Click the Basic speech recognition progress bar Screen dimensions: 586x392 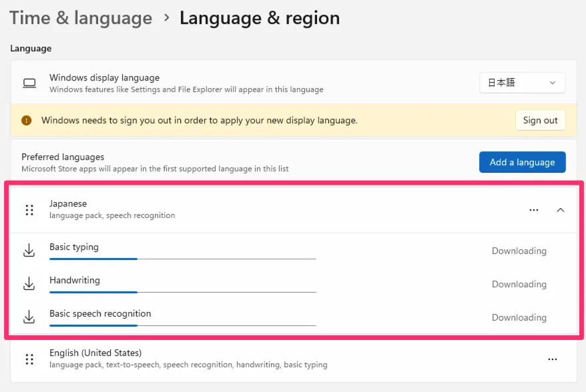182,325
